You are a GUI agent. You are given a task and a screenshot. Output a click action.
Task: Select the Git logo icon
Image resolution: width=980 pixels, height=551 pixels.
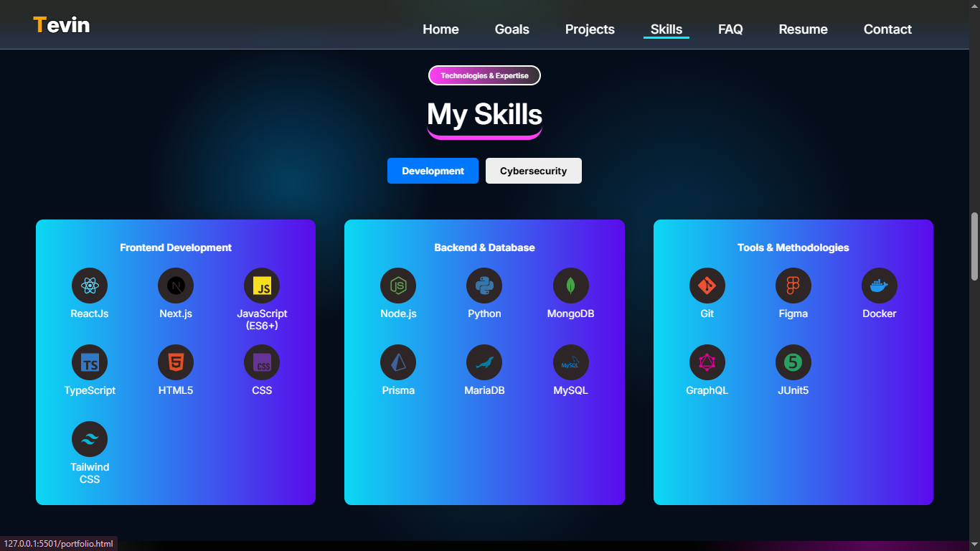[x=707, y=286]
